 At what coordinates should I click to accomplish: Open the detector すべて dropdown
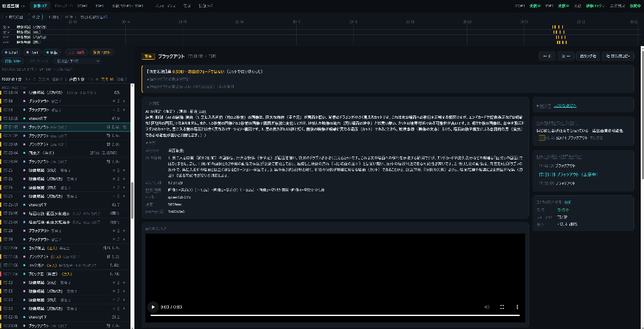77,61
